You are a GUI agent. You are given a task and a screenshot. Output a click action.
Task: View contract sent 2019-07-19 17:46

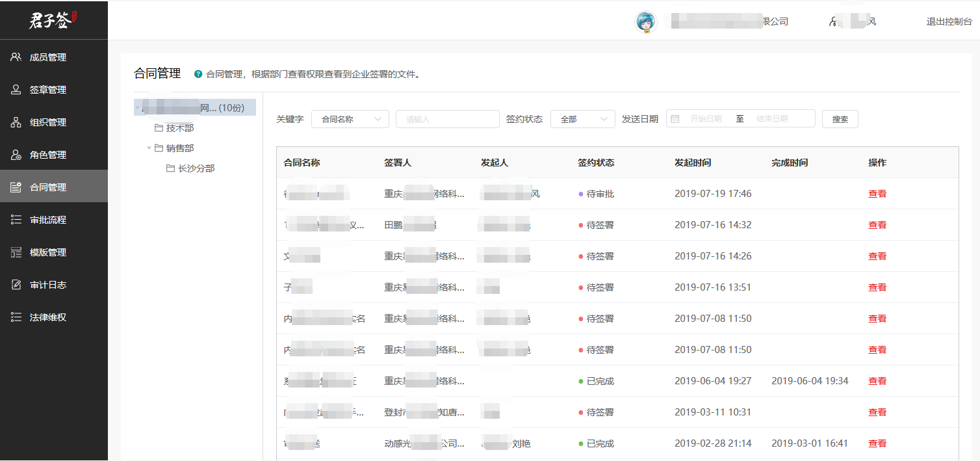[877, 194]
